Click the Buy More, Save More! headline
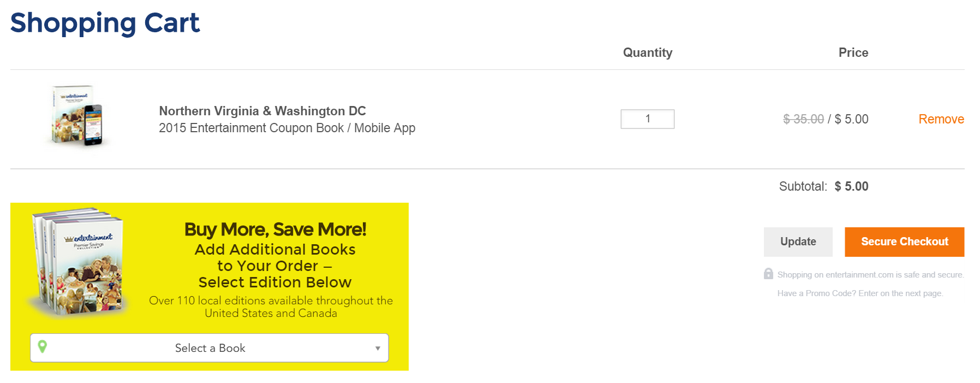This screenshot has width=980, height=383. 275,229
